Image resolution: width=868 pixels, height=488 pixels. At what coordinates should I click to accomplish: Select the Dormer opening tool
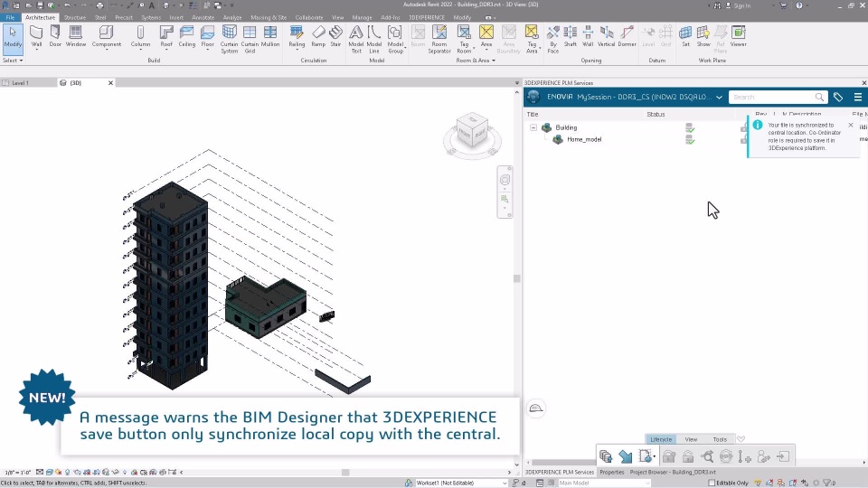[x=627, y=36]
